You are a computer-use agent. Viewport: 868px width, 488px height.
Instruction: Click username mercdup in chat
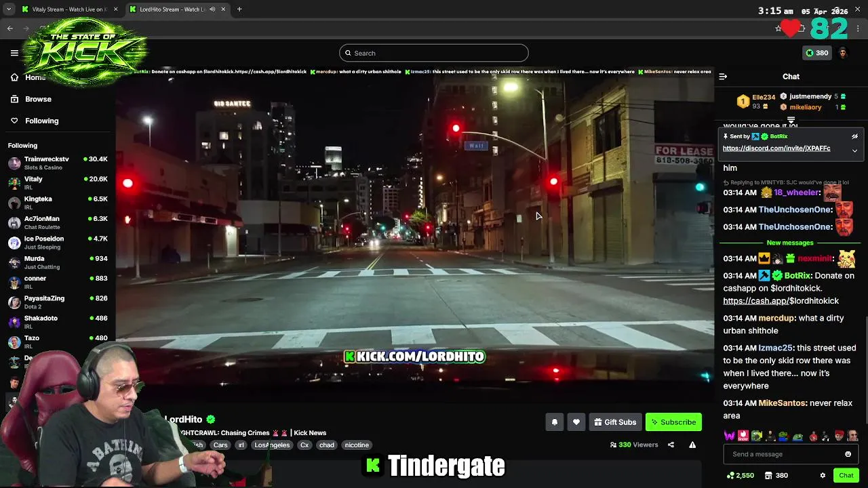point(776,318)
